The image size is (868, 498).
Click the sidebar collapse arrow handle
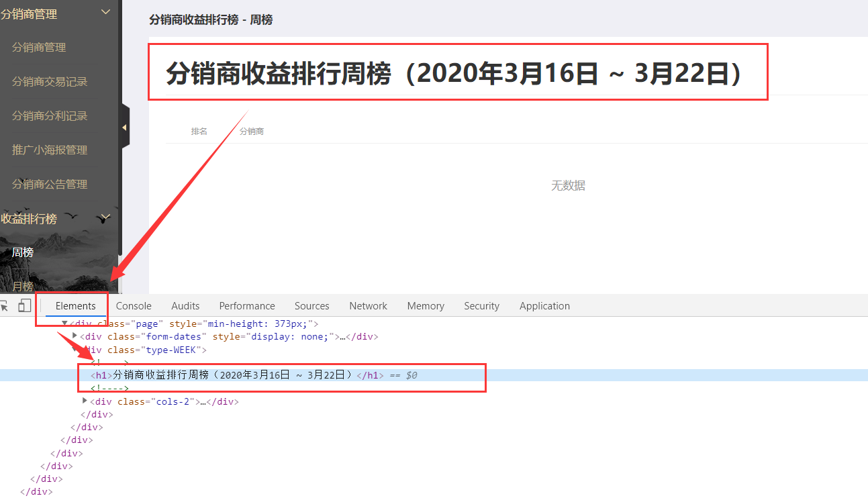point(124,127)
